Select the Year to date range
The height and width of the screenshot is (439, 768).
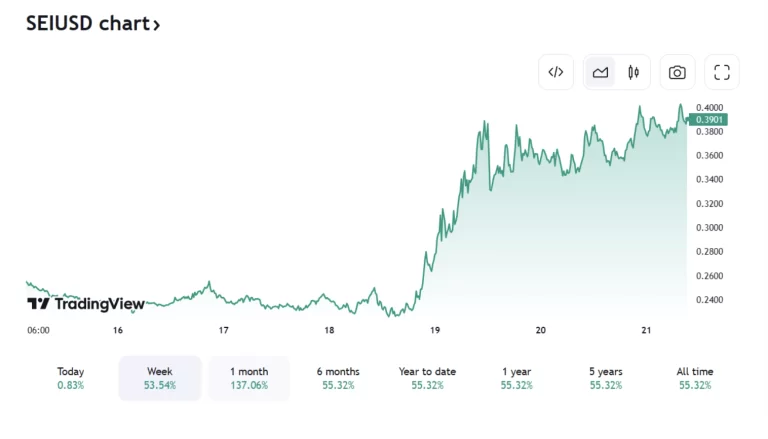coord(427,378)
